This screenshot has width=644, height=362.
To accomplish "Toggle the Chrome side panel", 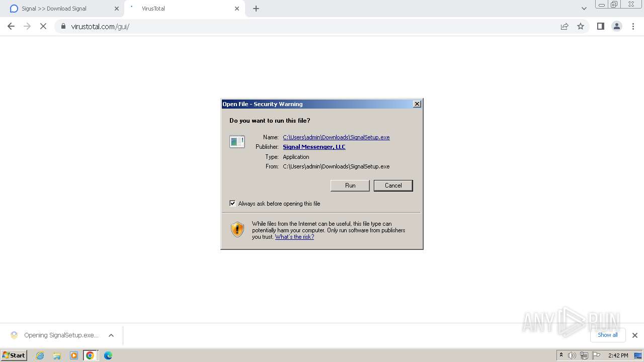I will [600, 26].
